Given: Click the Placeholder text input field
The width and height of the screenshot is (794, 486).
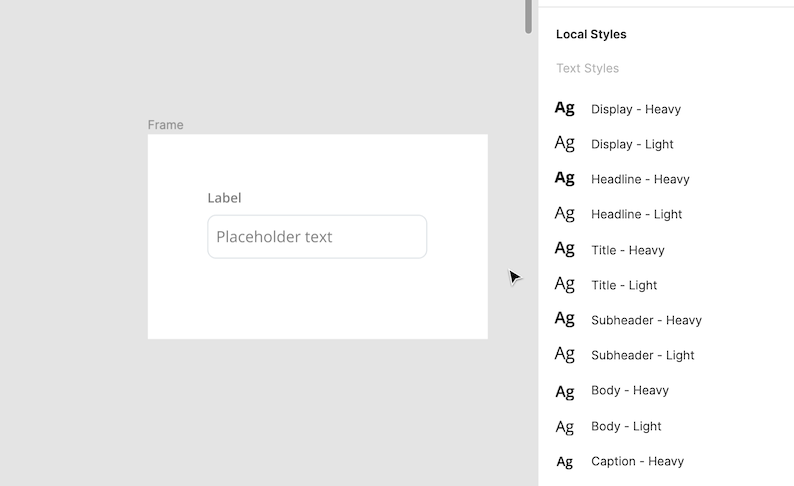Looking at the screenshot, I should point(317,237).
